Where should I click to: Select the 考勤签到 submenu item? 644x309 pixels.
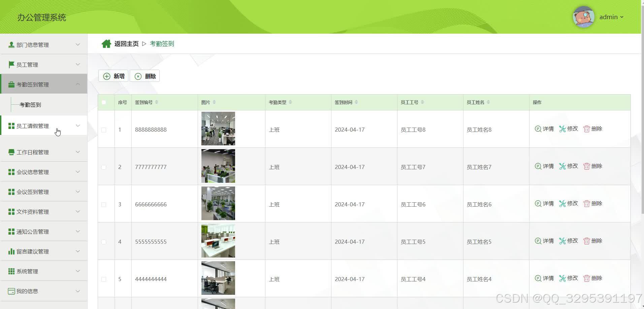[30, 104]
